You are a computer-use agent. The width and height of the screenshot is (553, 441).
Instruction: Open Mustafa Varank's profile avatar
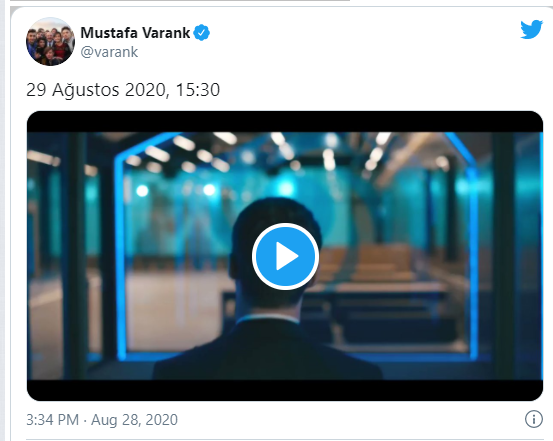[50, 42]
